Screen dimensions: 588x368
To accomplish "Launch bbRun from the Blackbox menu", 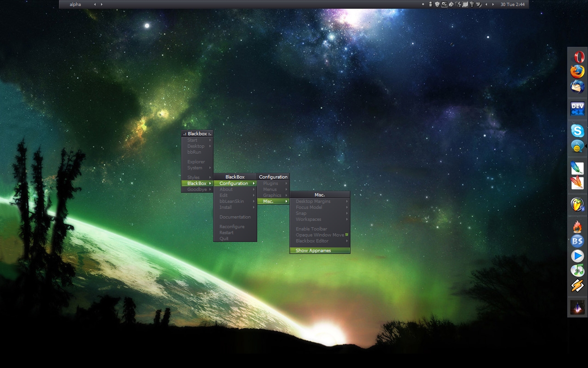I will [x=198, y=152].
